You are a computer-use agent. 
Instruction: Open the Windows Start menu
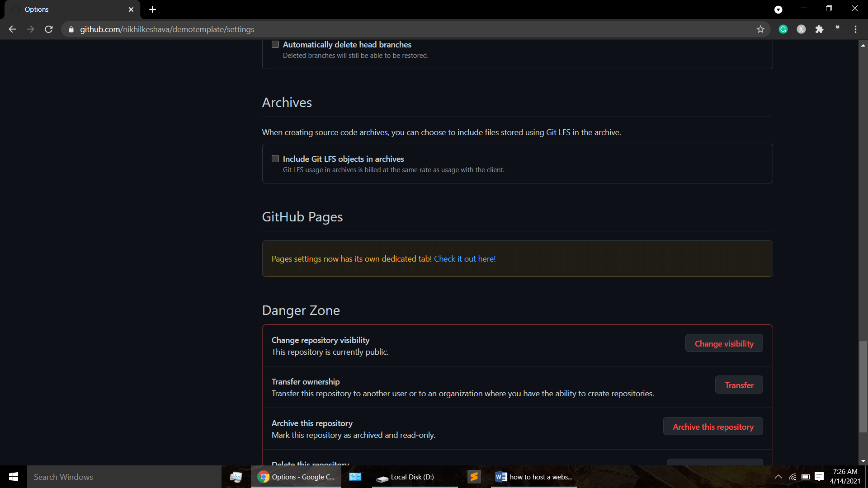coord(14,477)
